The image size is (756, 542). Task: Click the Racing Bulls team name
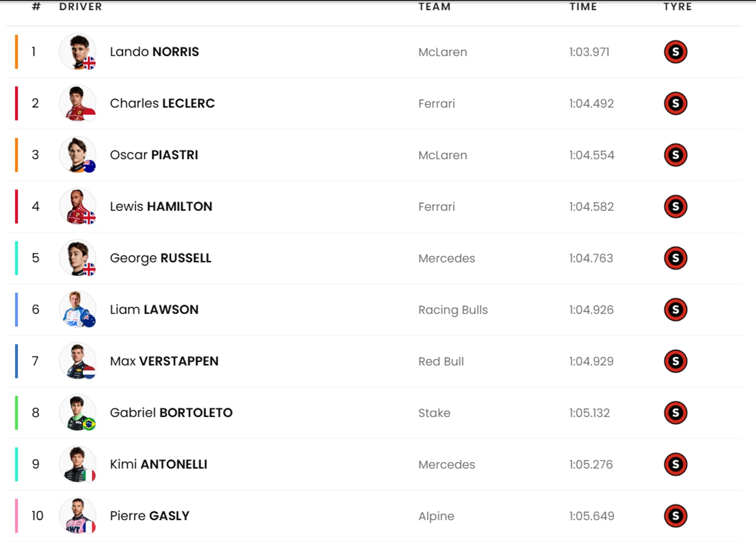(453, 310)
